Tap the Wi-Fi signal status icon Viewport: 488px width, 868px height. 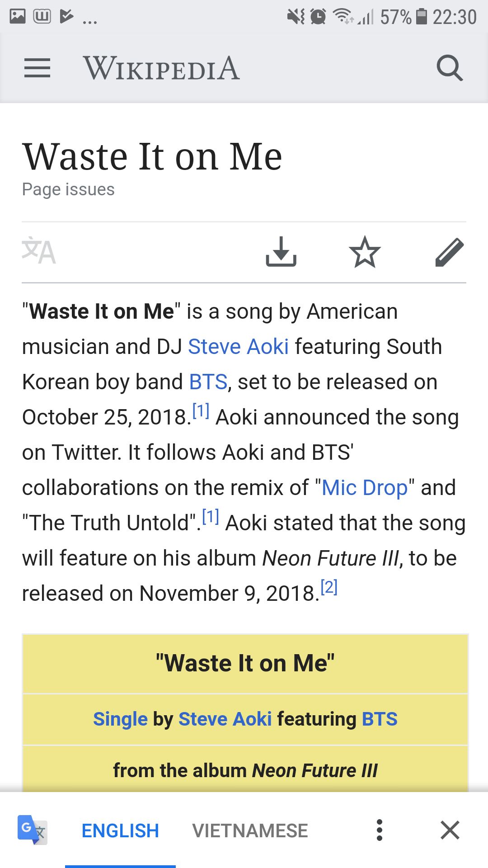pyautogui.click(x=343, y=16)
